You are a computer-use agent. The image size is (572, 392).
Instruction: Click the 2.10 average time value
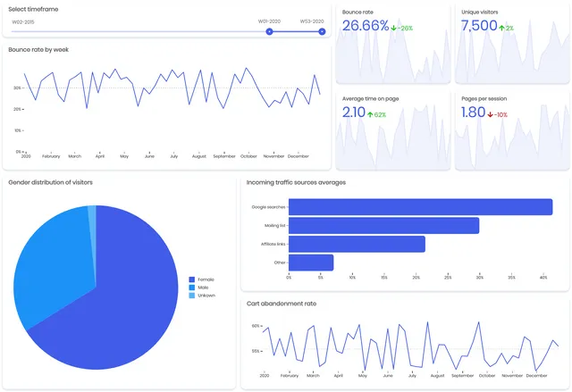point(354,113)
